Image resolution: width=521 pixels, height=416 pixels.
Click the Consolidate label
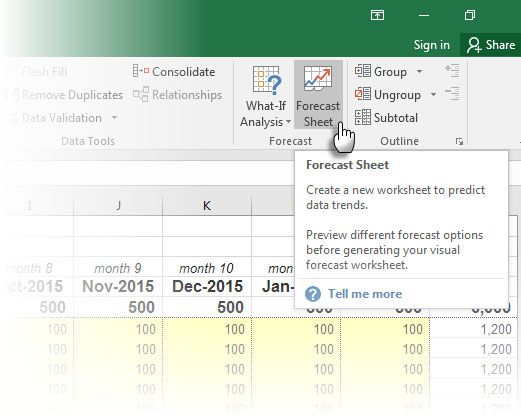click(184, 72)
